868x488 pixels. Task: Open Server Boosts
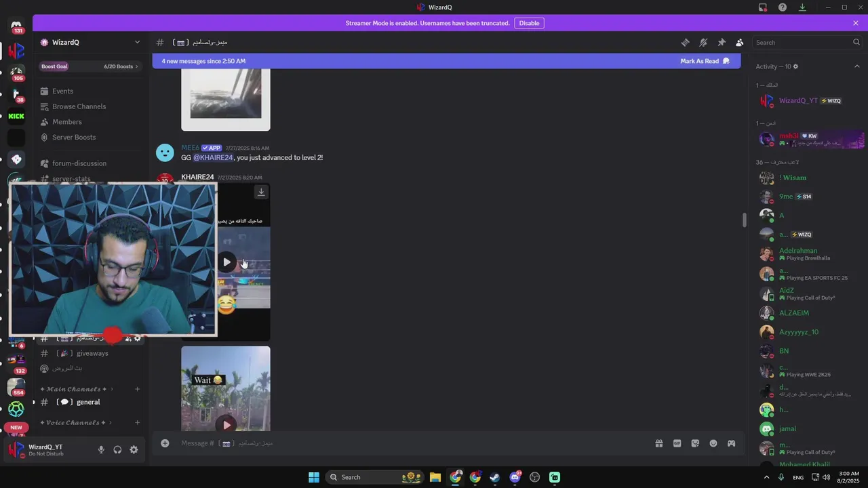point(91,137)
